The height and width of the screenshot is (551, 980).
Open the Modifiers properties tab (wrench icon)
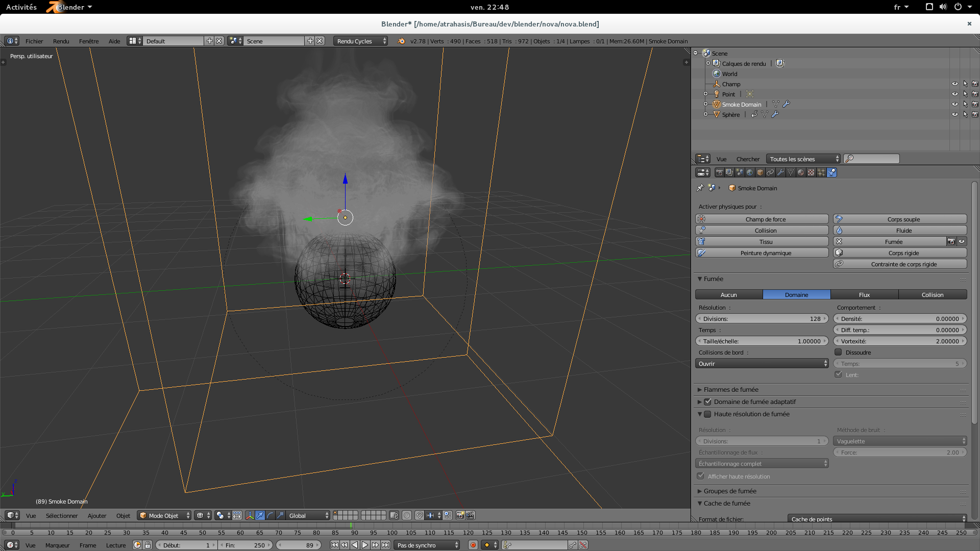click(780, 172)
